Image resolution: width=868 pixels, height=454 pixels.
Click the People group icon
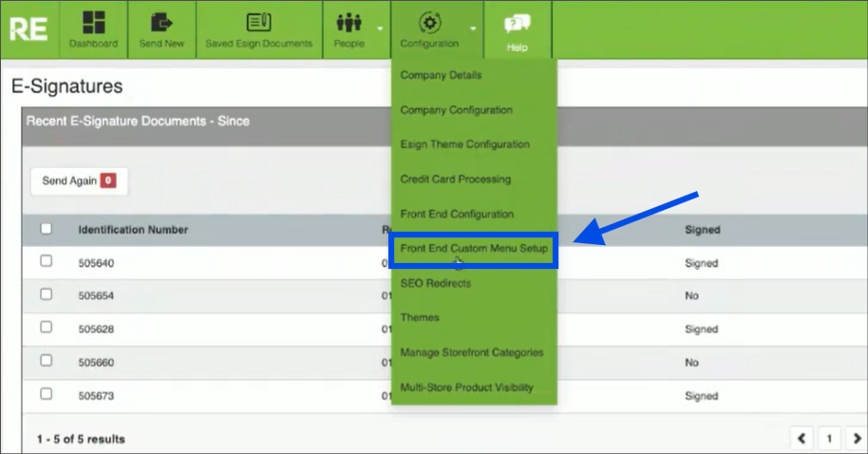point(349,23)
